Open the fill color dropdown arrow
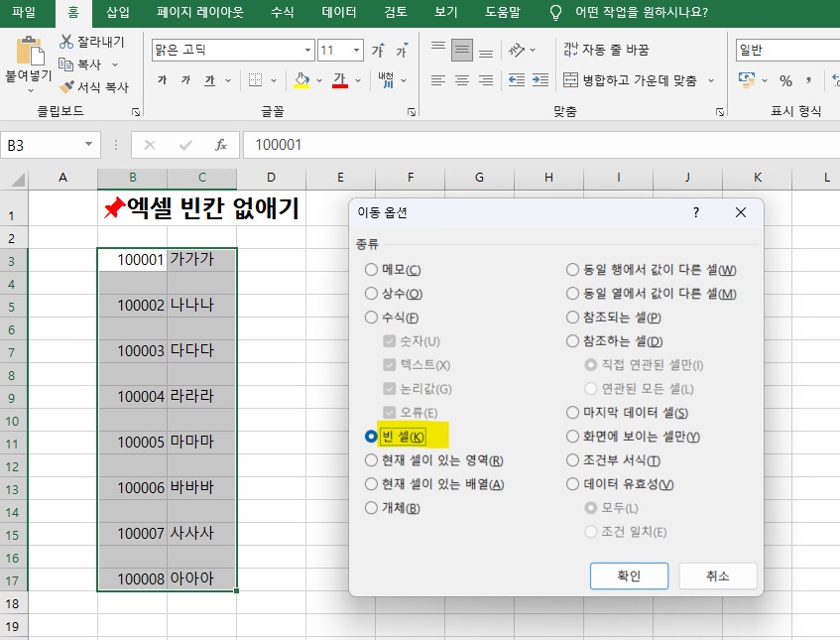The width and height of the screenshot is (840, 640). [x=319, y=81]
